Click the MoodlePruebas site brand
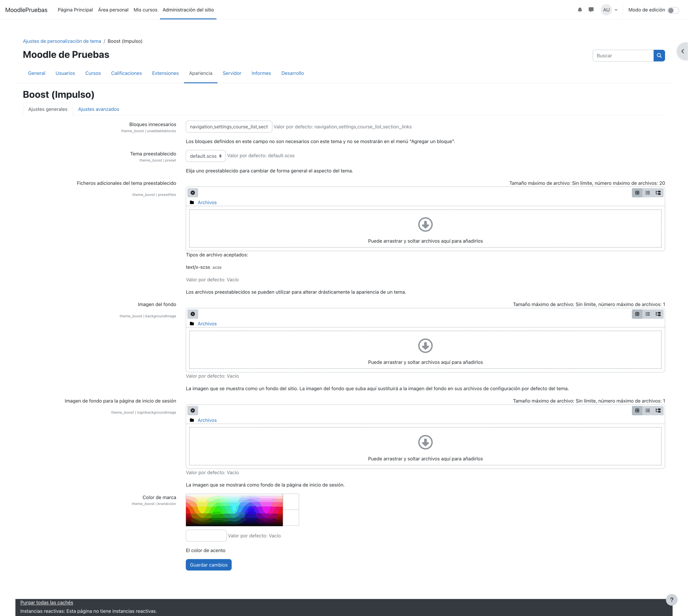This screenshot has height=616, width=688. tap(26, 10)
